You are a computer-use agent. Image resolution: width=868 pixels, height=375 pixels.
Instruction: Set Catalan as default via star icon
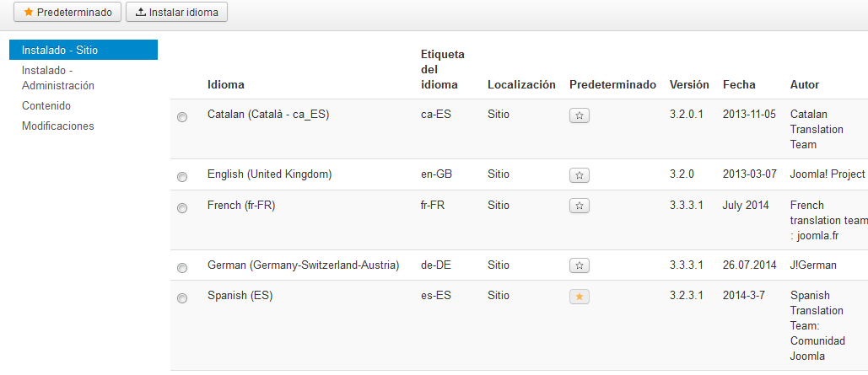(x=579, y=115)
